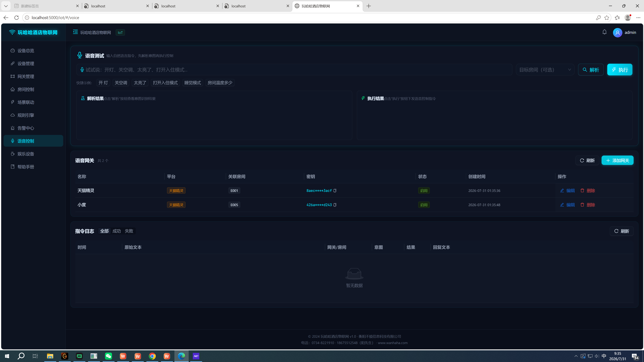The width and height of the screenshot is (644, 362).
Task: Insert the 睡觉模式 quick example
Action: [193, 83]
